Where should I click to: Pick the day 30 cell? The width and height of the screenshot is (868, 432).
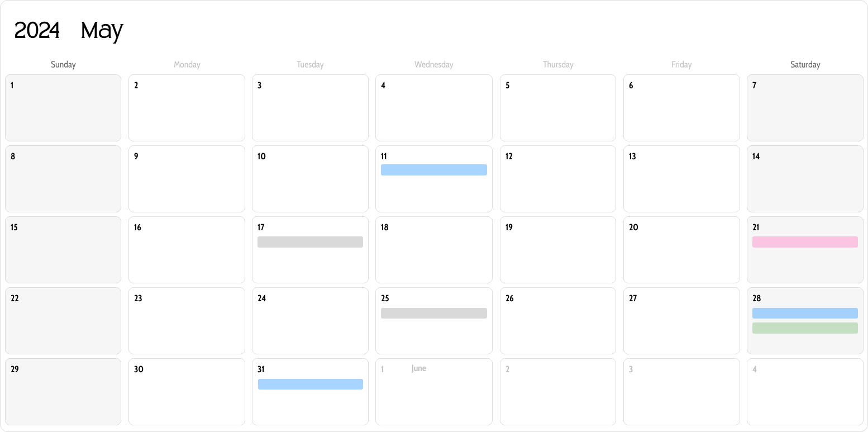pyautogui.click(x=187, y=392)
